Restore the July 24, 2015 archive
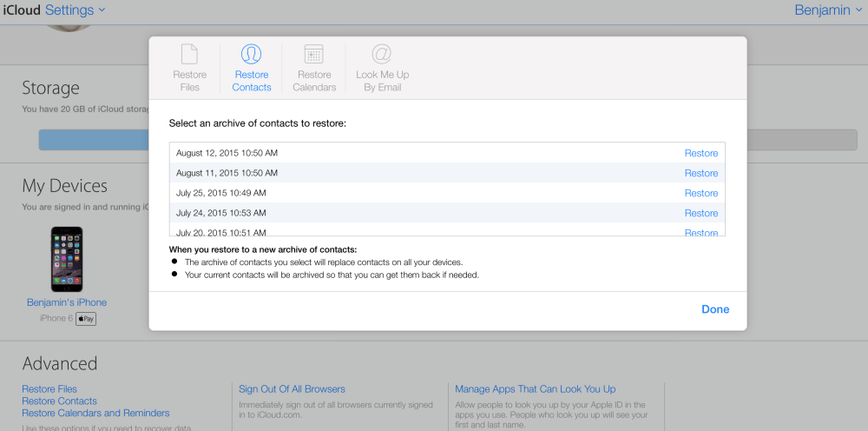Image resolution: width=868 pixels, height=431 pixels. tap(700, 213)
